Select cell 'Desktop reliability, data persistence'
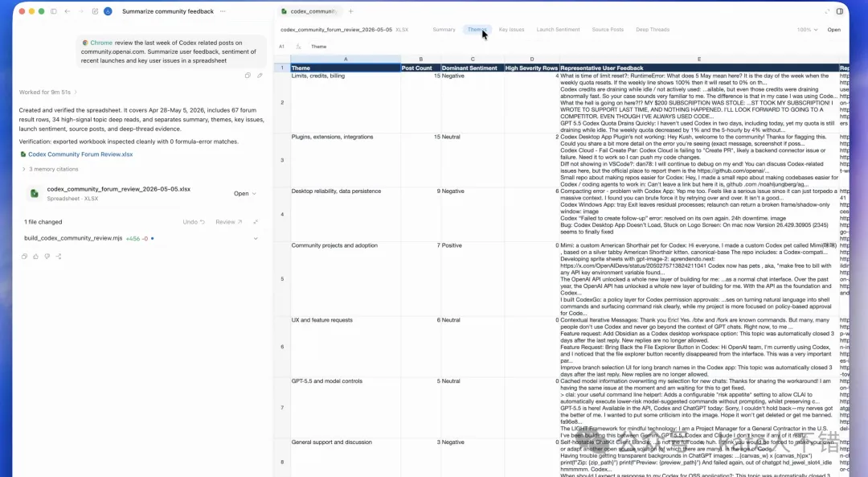Image resolution: width=868 pixels, height=477 pixels. (346, 215)
